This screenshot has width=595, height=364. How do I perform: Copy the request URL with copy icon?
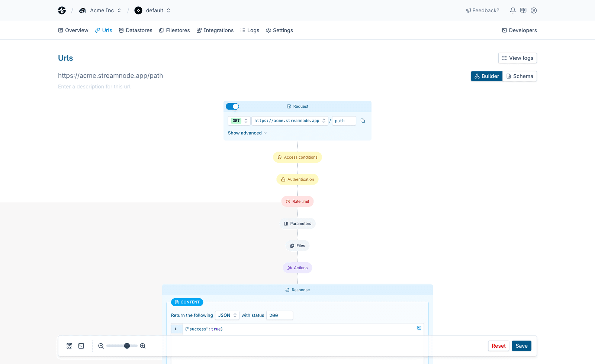pos(363,121)
